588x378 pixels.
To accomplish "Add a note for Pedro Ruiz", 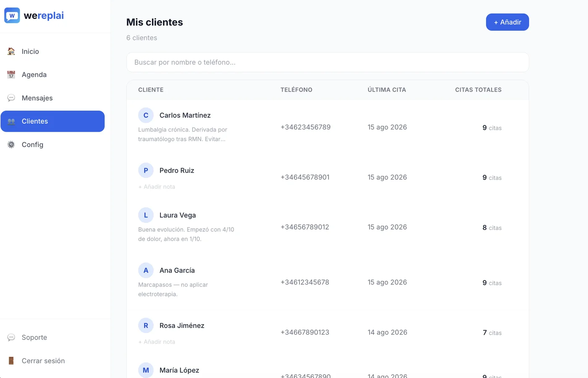I will (157, 187).
